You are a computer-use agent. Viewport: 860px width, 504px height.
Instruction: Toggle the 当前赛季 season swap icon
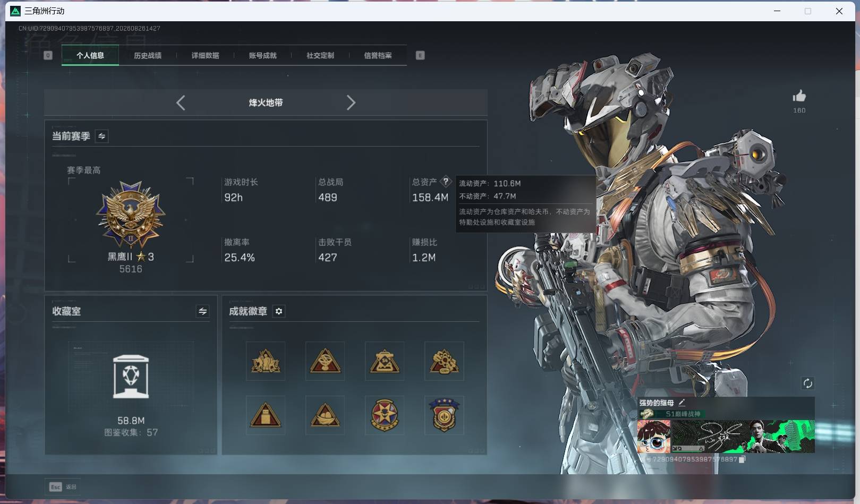101,136
